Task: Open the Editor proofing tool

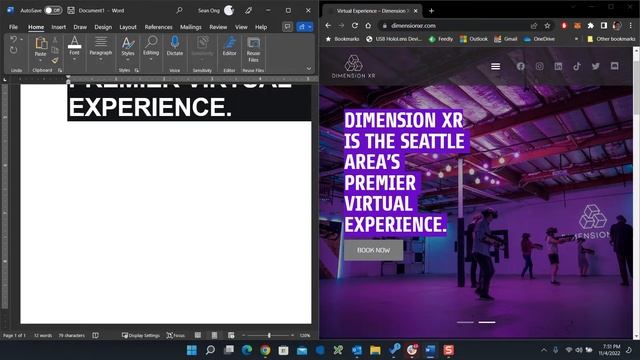Action: pos(229,46)
